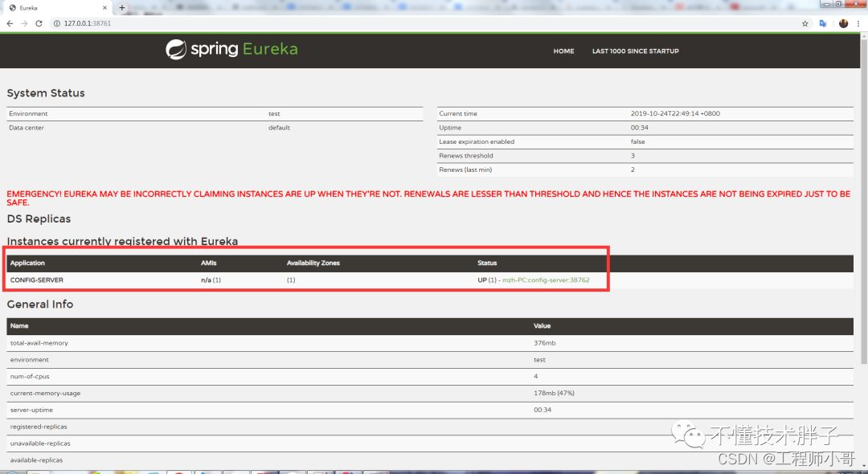Open LAST 1000 SINCE STARTUP
868x474 pixels.
pyautogui.click(x=636, y=51)
